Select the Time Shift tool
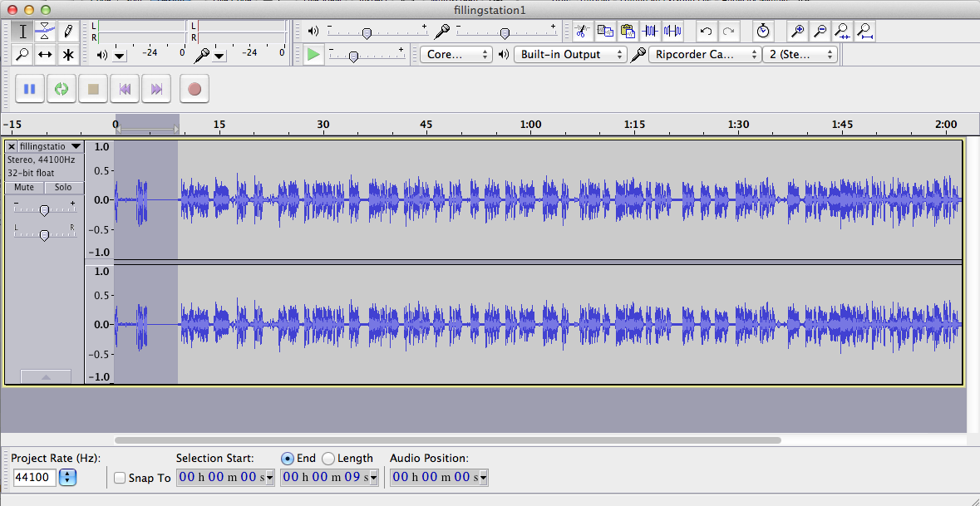Image resolution: width=980 pixels, height=506 pixels. pyautogui.click(x=46, y=54)
